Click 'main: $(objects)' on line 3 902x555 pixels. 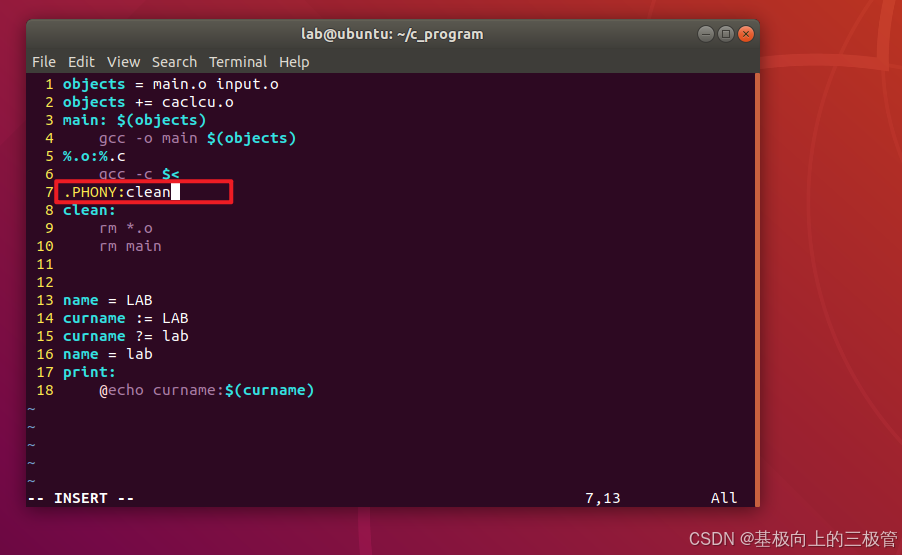pos(134,120)
